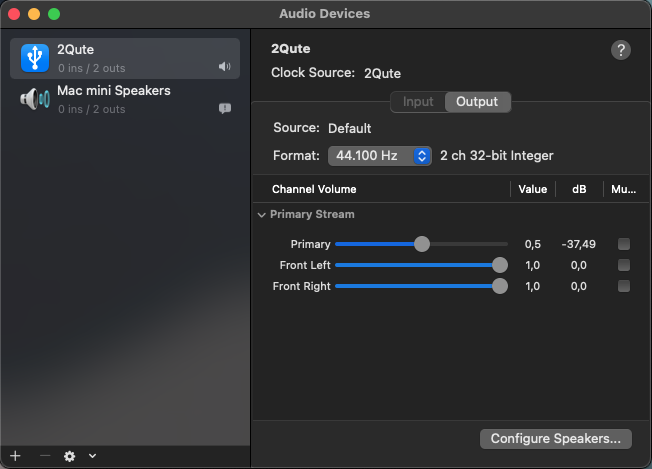Minimize the window with the yellow button
The height and width of the screenshot is (469, 652).
[x=34, y=14]
